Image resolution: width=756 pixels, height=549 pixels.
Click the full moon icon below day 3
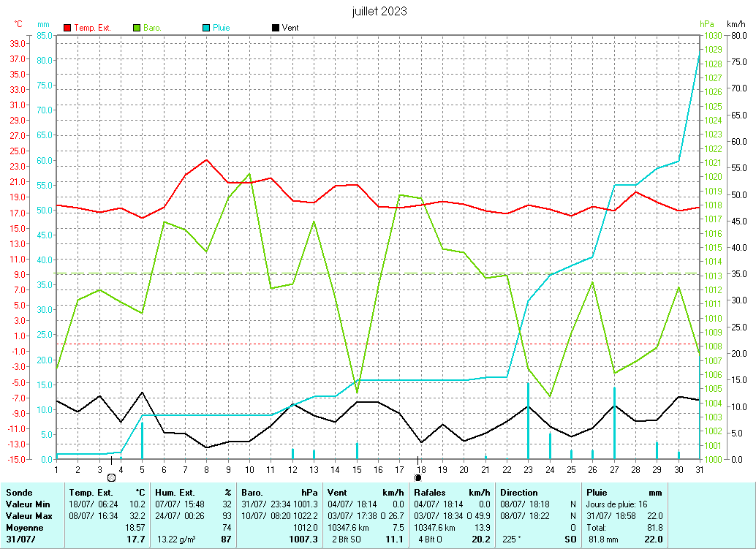[x=111, y=477]
